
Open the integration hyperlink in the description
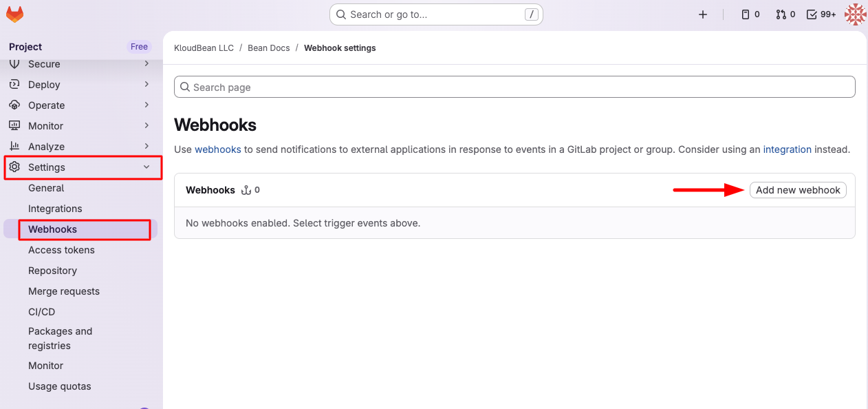pos(788,149)
